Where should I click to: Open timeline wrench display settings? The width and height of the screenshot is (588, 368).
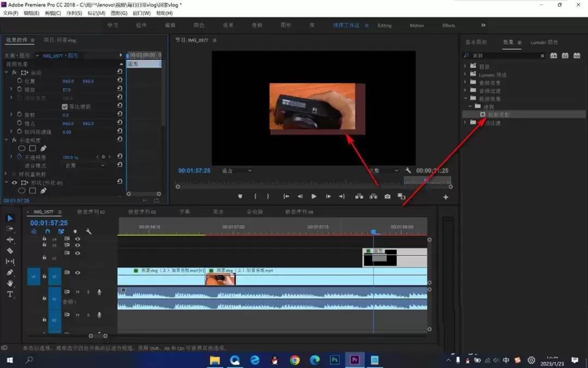click(x=89, y=231)
